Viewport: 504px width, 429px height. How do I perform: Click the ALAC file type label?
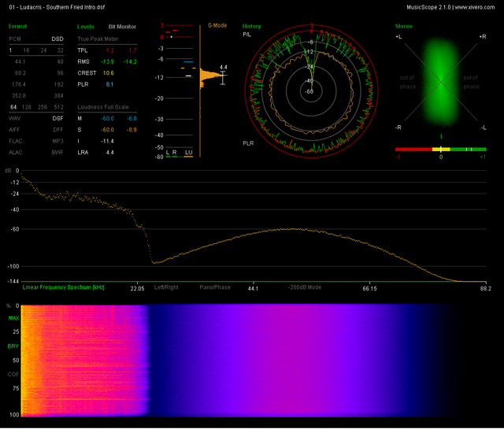coord(16,153)
